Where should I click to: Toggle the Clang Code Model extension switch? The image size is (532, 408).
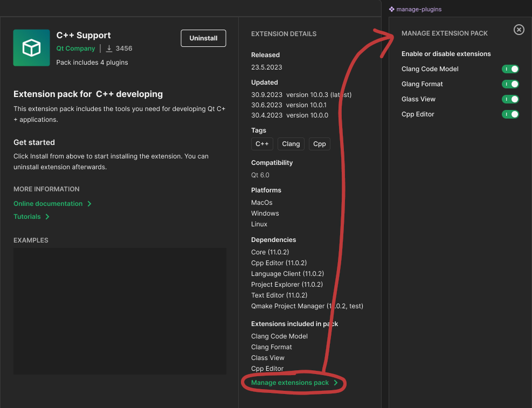coord(510,69)
